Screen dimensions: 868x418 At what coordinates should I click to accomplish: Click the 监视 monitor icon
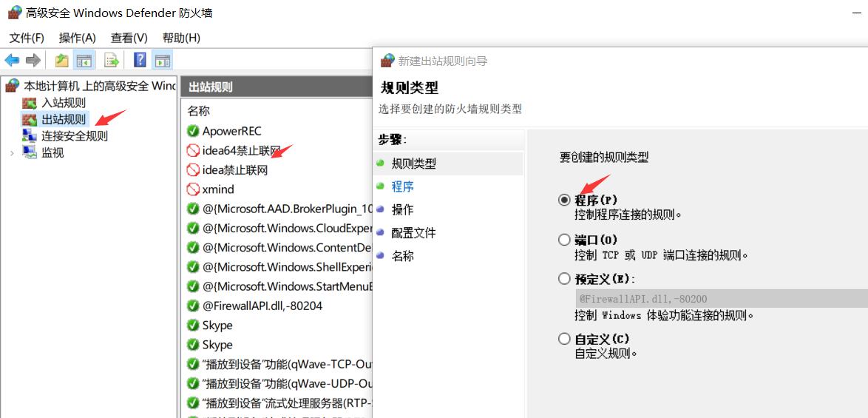click(28, 152)
